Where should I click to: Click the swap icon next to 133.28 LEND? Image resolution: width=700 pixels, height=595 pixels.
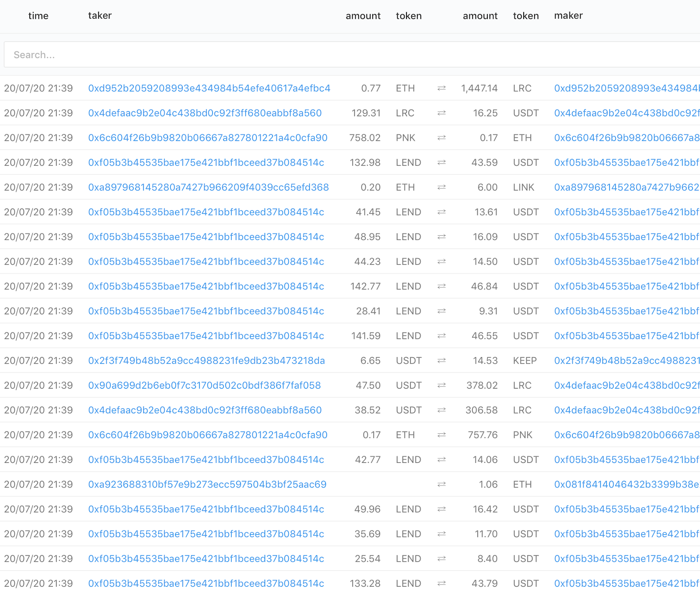[x=441, y=583]
